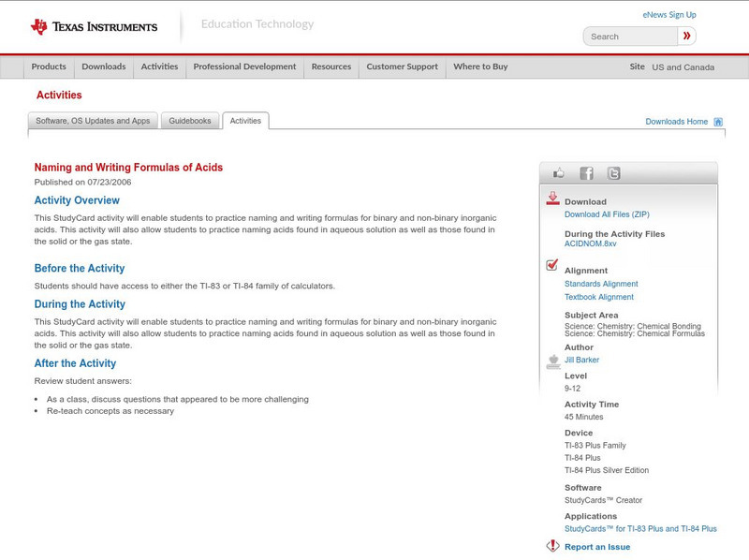This screenshot has height=560, width=749.
Task: Click Science: Chemistry: Chemical Formulas text
Action: pos(635,333)
